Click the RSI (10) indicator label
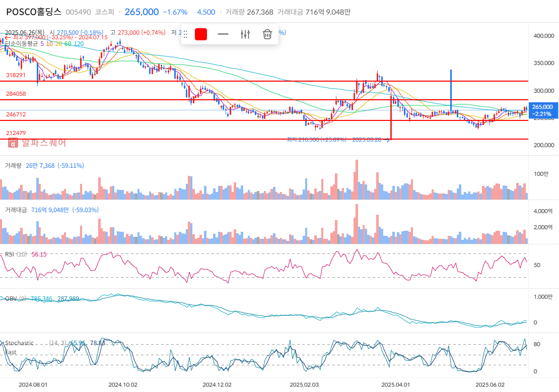Image resolution: width=559 pixels, height=392 pixels. pos(16,254)
